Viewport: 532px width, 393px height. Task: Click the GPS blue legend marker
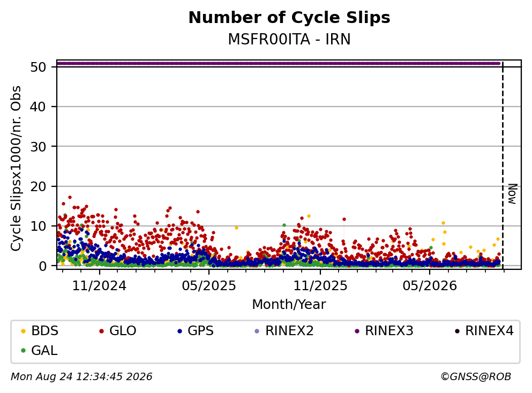tap(179, 331)
